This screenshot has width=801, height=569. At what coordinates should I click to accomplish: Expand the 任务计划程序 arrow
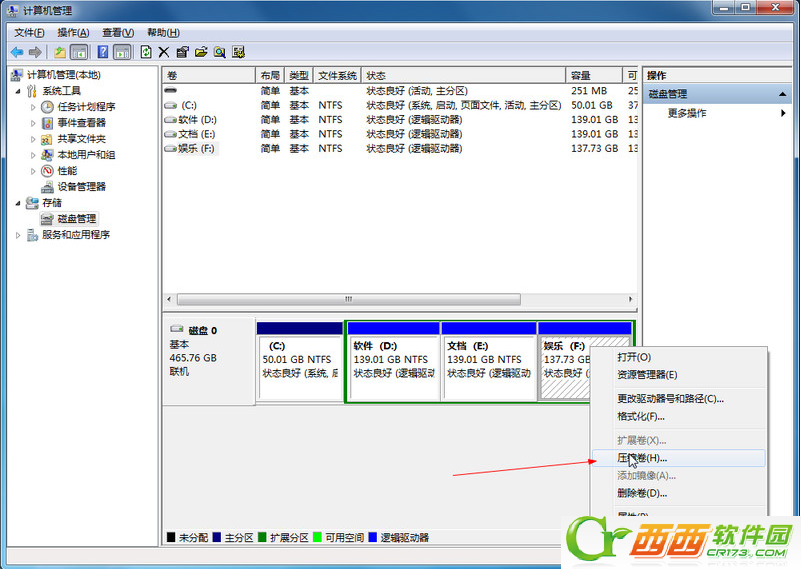click(33, 107)
